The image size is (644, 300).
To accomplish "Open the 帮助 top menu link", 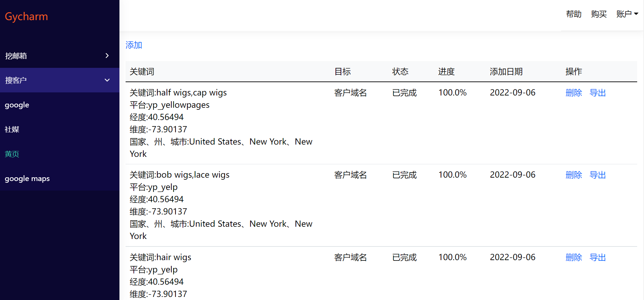I will pyautogui.click(x=574, y=14).
